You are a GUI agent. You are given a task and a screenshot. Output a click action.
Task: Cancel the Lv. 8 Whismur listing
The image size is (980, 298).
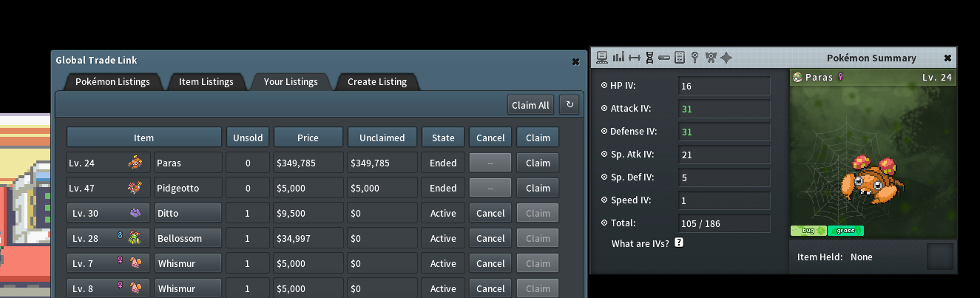pyautogui.click(x=490, y=288)
